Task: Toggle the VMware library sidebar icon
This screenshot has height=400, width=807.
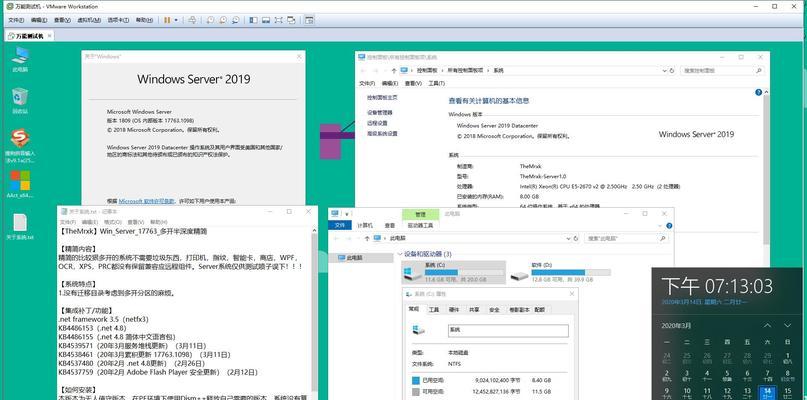Action: [253, 20]
